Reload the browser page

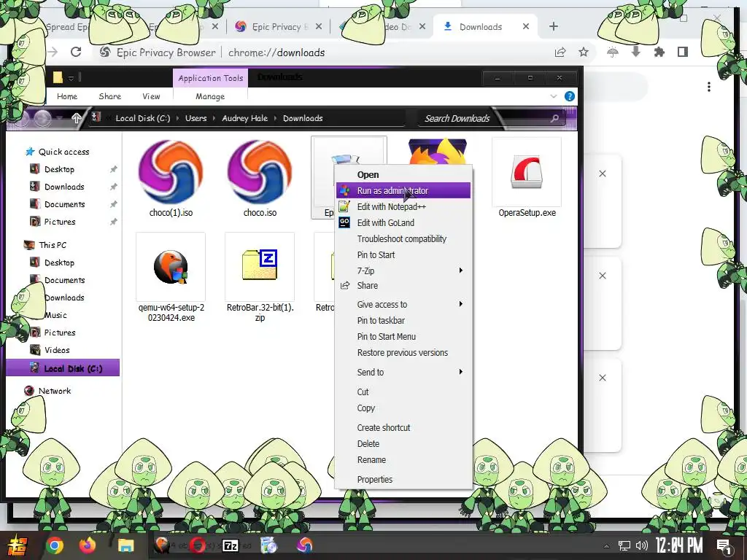pos(76,52)
